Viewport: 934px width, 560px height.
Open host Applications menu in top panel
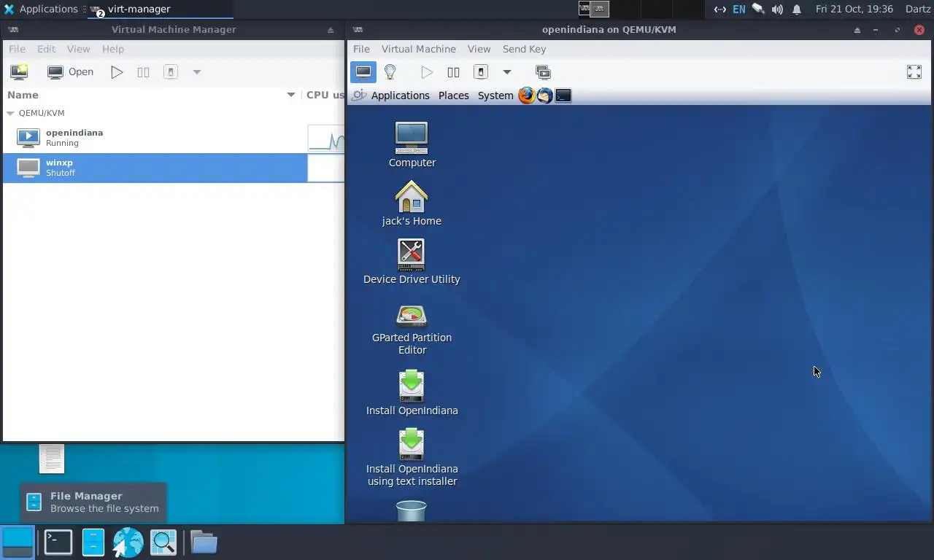(40, 9)
